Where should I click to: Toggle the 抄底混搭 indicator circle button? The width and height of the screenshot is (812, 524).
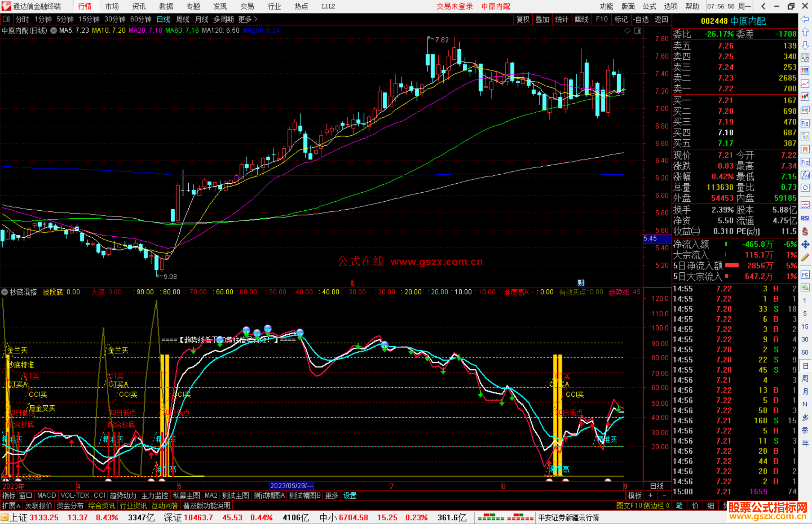coord(5,292)
